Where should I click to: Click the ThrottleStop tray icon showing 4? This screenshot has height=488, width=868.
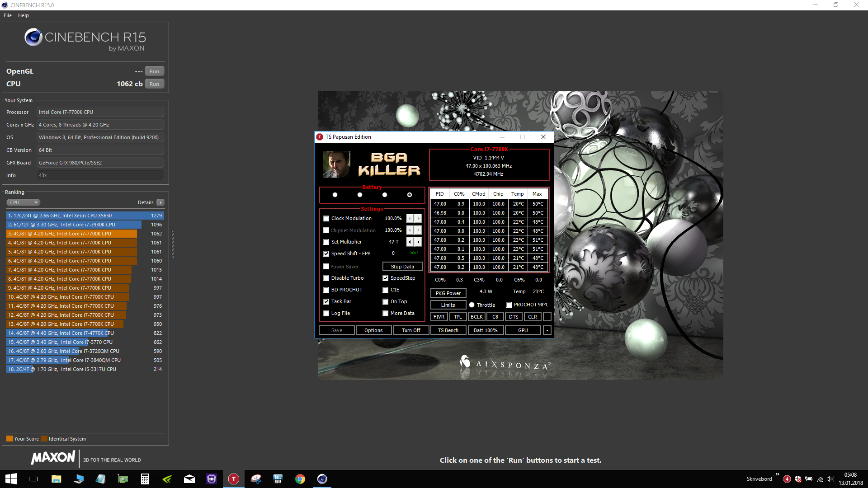coord(787,479)
